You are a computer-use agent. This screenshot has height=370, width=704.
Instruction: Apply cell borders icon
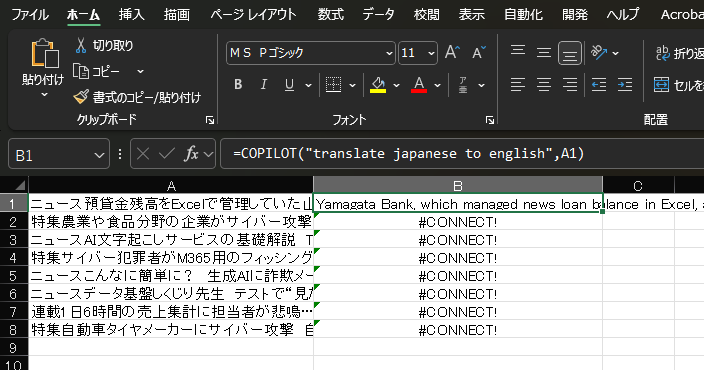coord(333,84)
